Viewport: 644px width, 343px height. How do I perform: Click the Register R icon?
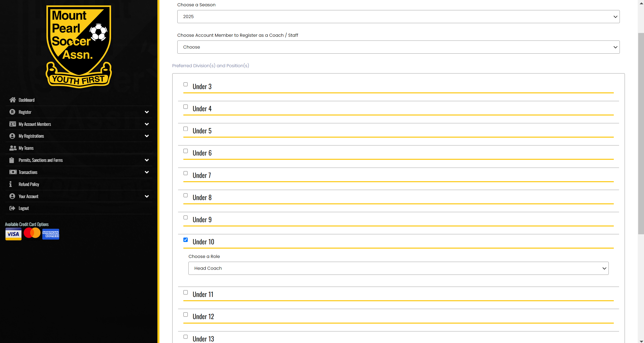pyautogui.click(x=12, y=112)
